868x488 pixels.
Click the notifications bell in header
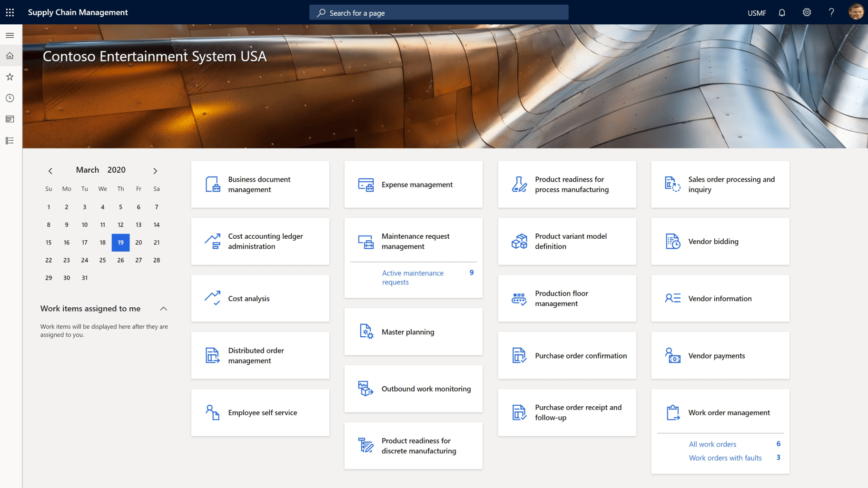[782, 12]
